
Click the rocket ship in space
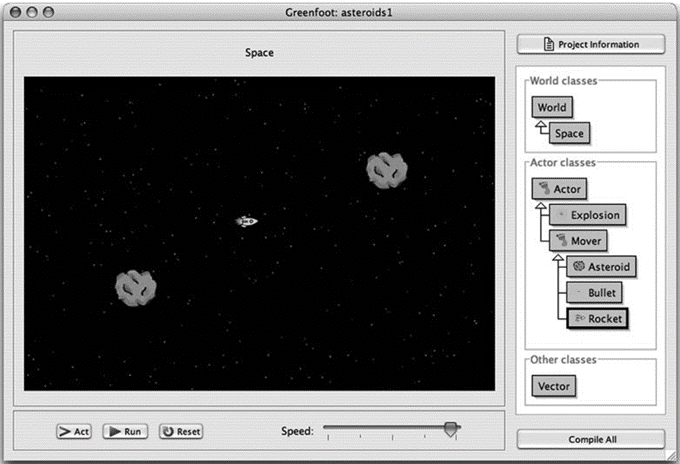(246, 221)
